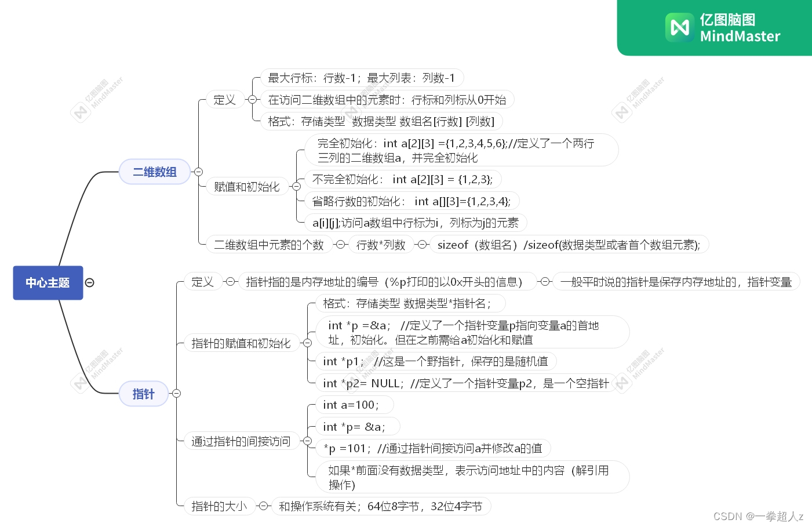Select the 赋值和初始化 node

point(247,187)
